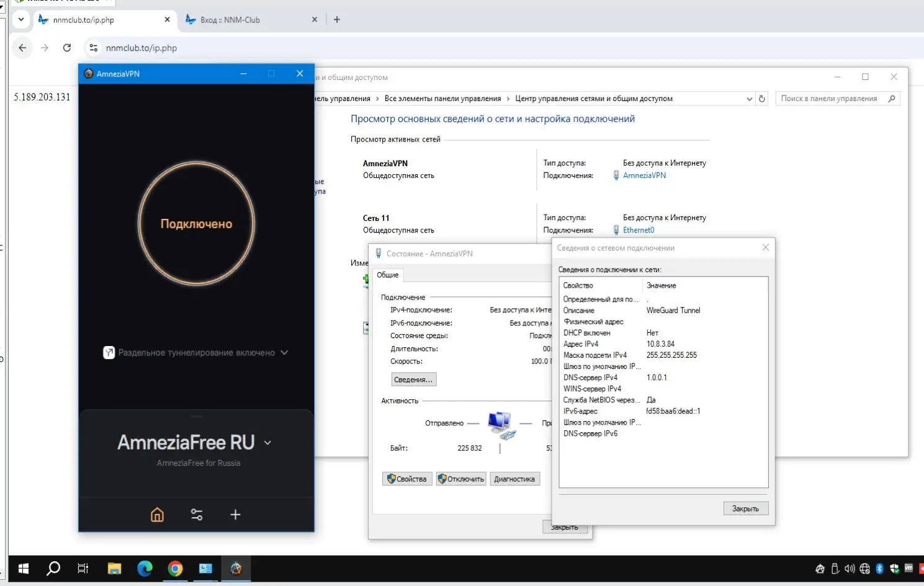The height and width of the screenshot is (586, 924).
Task: Open File Explorer from taskbar
Action: point(114,568)
